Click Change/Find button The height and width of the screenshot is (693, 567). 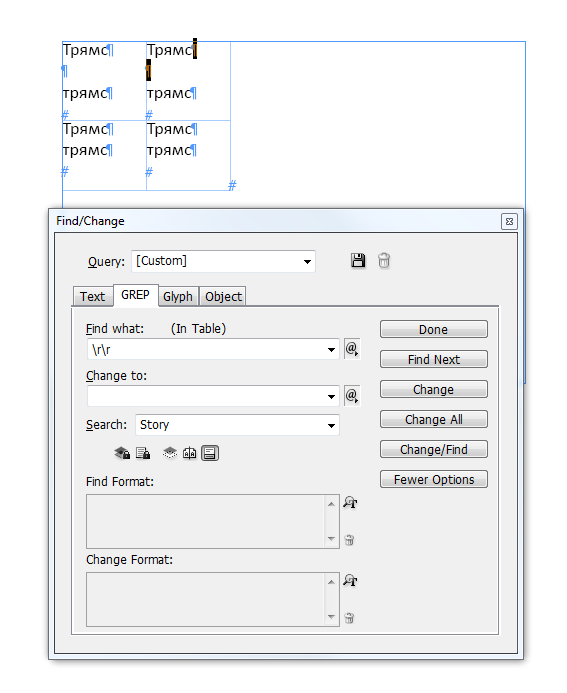(x=434, y=449)
